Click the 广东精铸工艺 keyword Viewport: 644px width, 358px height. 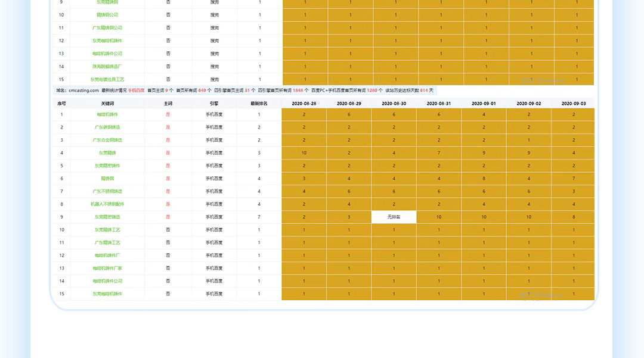coord(107,243)
